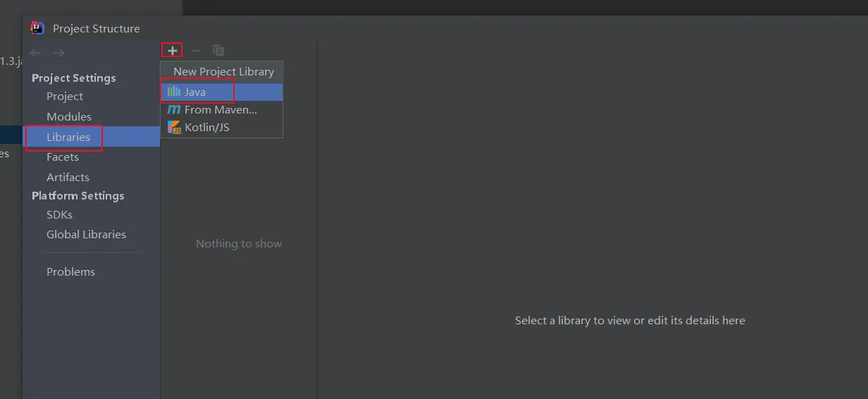Open the Modules settings section

coord(69,116)
